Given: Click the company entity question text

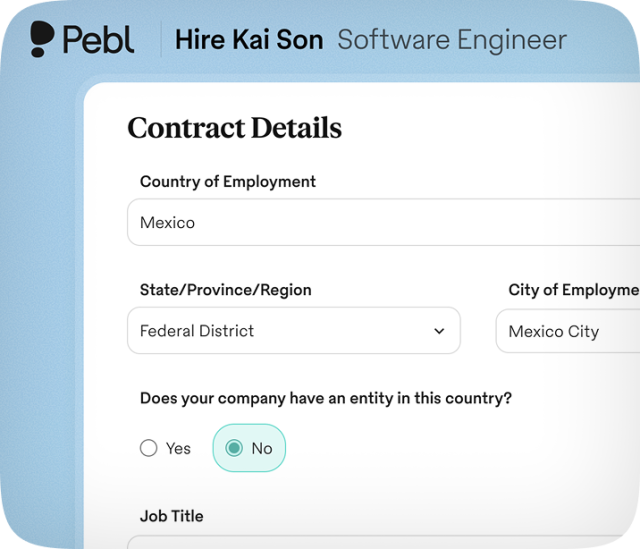Looking at the screenshot, I should [326, 398].
